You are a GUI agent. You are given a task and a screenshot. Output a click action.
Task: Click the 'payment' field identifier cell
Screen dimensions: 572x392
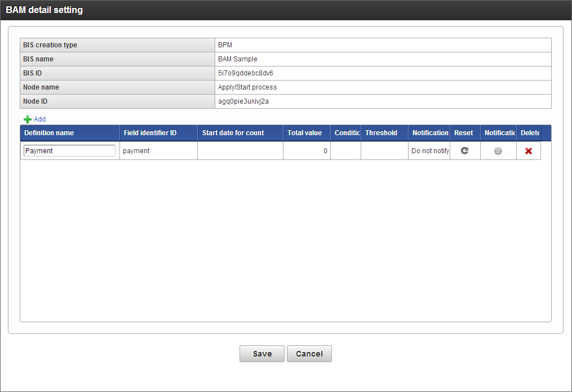pos(159,150)
